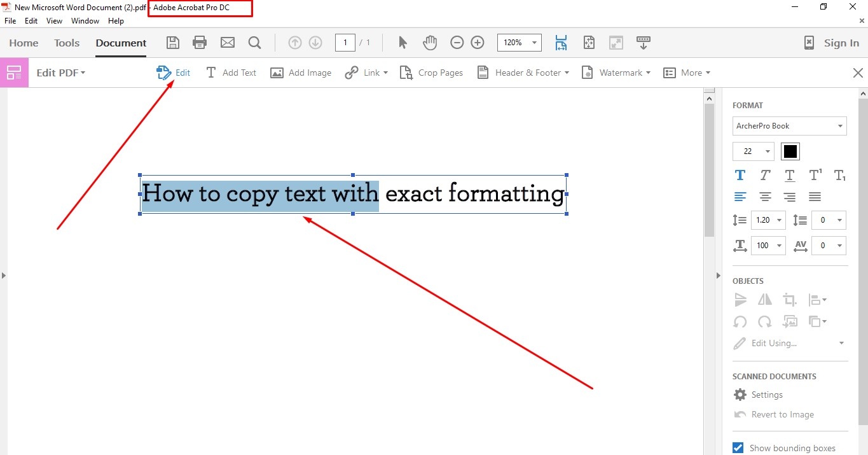Viewport: 868px width, 455px height.
Task: Collapse the right pane arrow handle
Action: click(719, 276)
